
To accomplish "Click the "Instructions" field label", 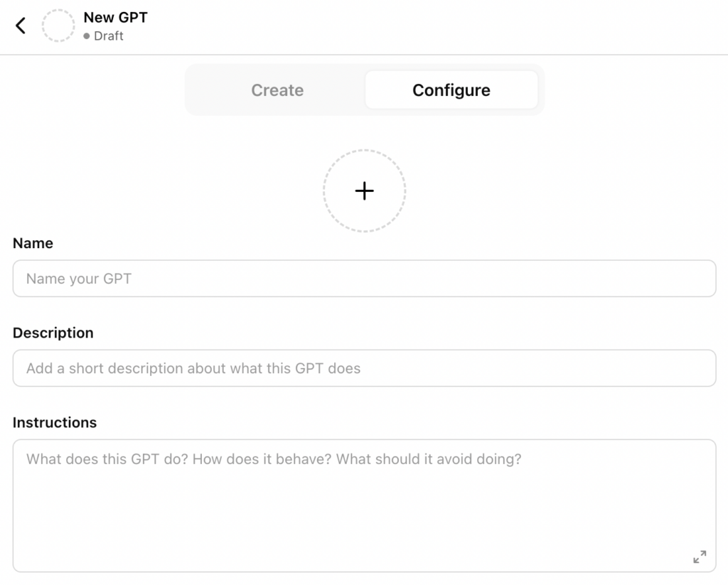I will 55,422.
